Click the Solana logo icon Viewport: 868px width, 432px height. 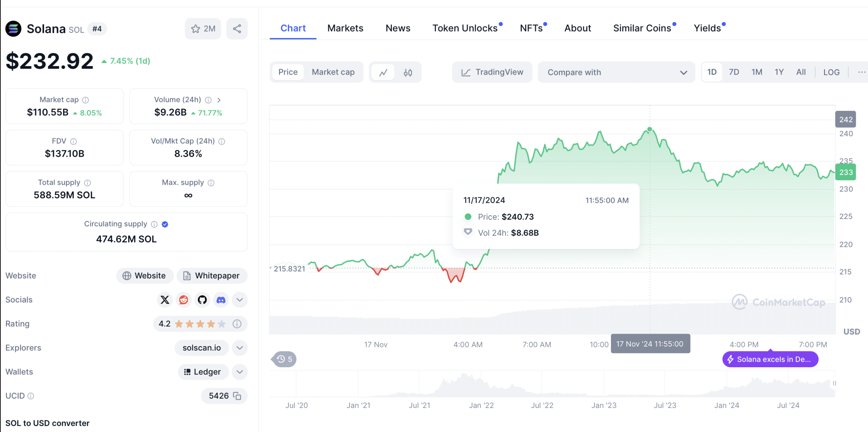[13, 29]
